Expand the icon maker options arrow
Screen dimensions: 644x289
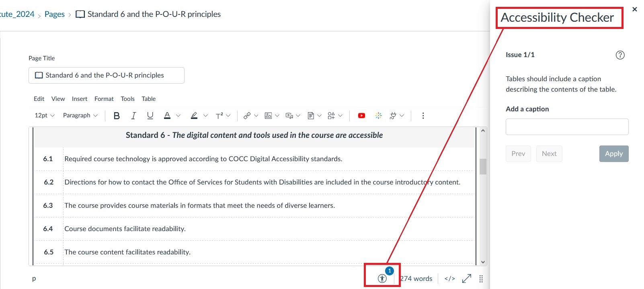tap(340, 116)
